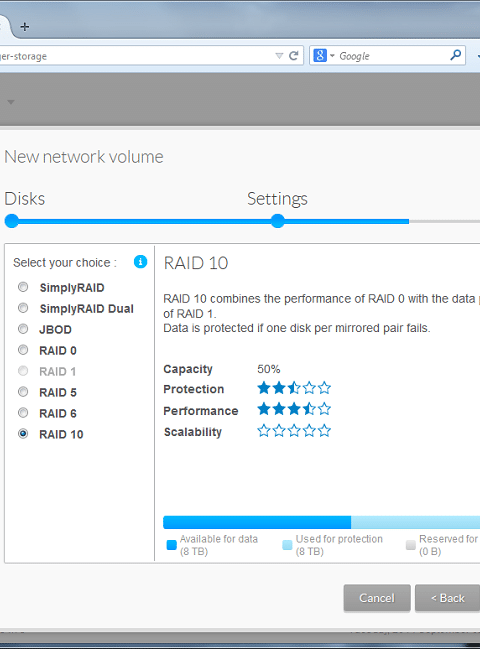Click the disabled RAID 1 option
This screenshot has width=480, height=649.
click(23, 371)
